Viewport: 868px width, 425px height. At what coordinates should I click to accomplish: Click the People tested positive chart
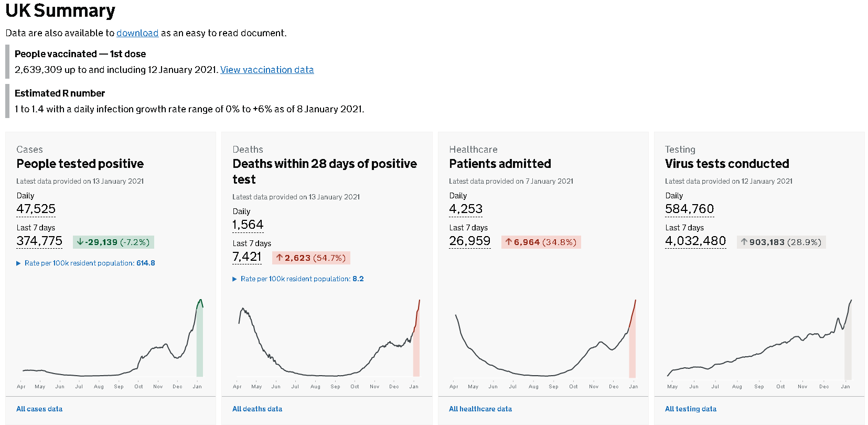(110, 341)
